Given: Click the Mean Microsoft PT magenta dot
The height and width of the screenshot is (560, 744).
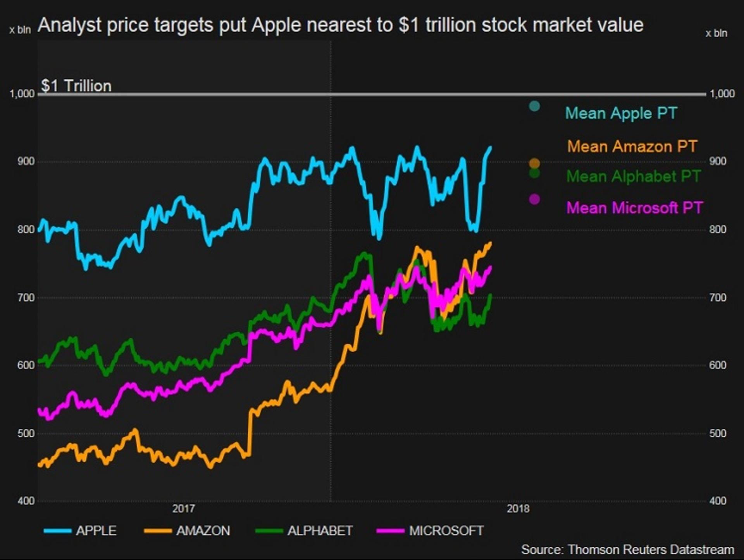Looking at the screenshot, I should [x=534, y=199].
